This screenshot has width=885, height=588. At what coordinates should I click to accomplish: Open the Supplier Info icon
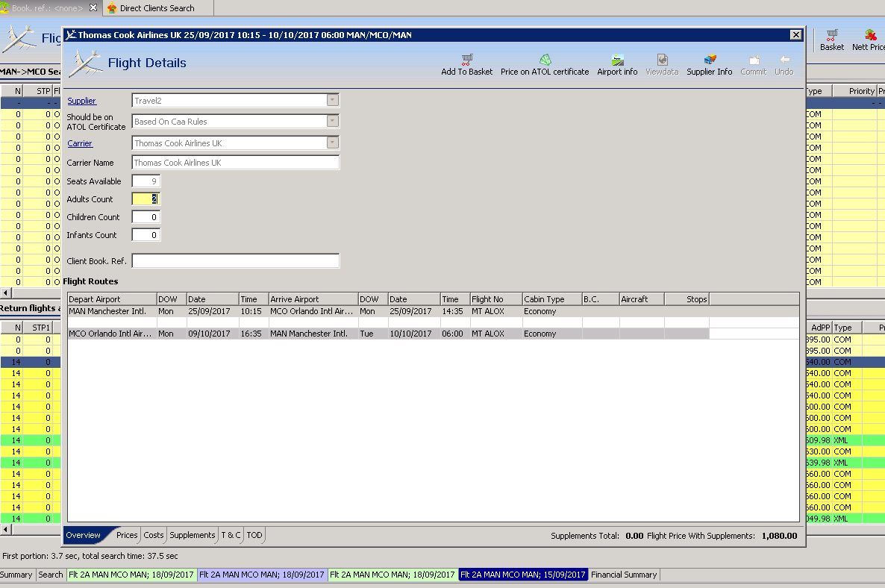coord(710,60)
